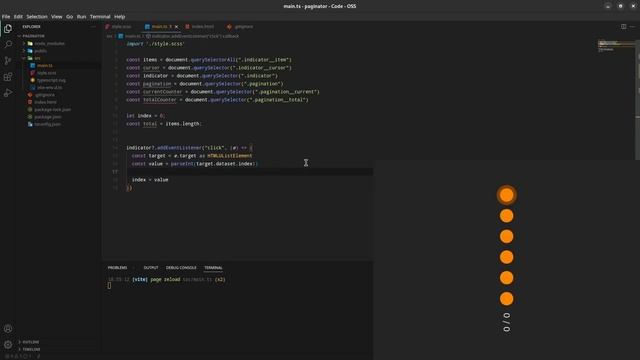
Task: Open the Extensions view icon
Action: click(8, 77)
